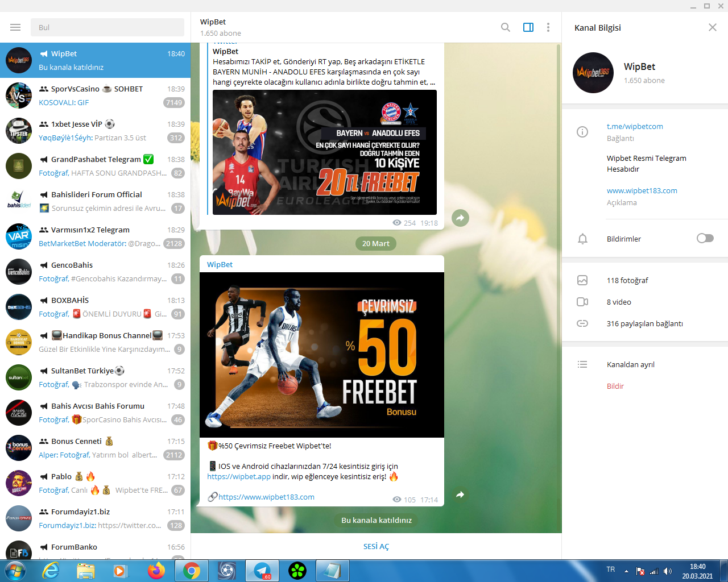Open the Bayern Anadolu Efes freebet image
Viewport: 728px width, 582px height.
(x=325, y=152)
